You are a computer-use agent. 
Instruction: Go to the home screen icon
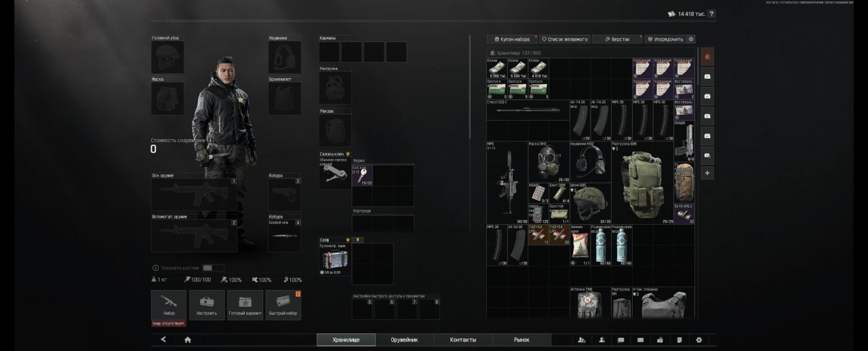pyautogui.click(x=187, y=339)
